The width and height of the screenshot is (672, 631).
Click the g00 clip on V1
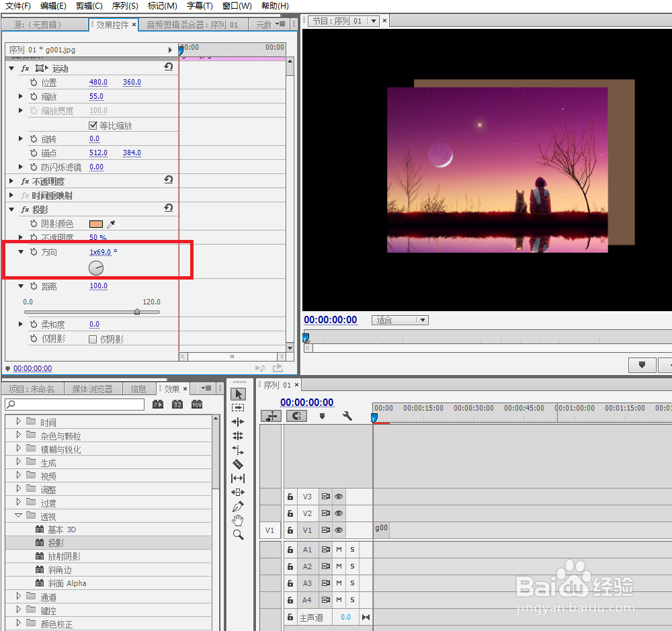pyautogui.click(x=382, y=530)
